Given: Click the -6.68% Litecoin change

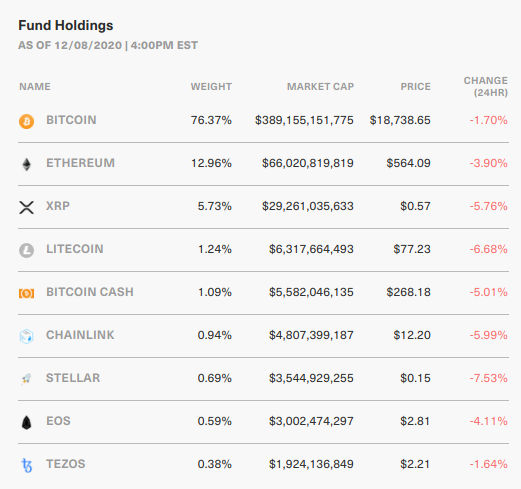Looking at the screenshot, I should [489, 249].
